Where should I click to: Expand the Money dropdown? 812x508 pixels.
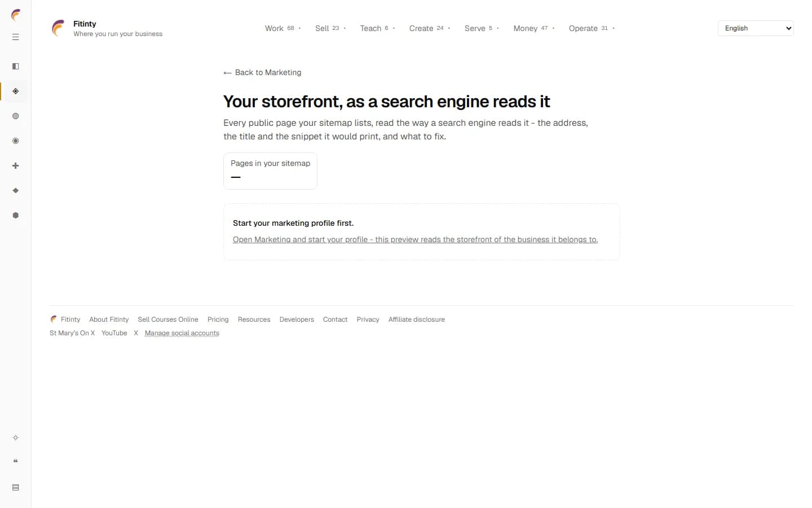click(534, 28)
